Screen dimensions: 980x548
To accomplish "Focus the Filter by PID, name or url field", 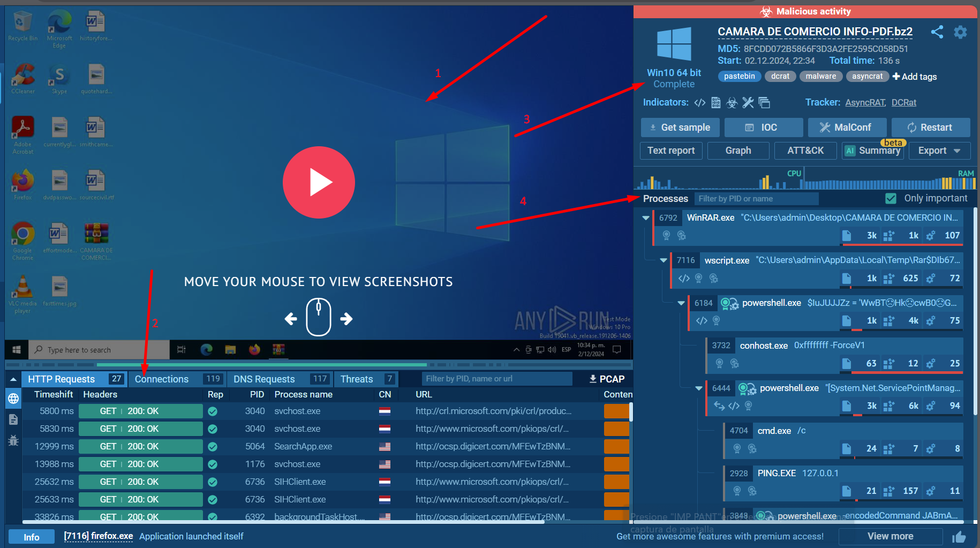I will coord(497,379).
